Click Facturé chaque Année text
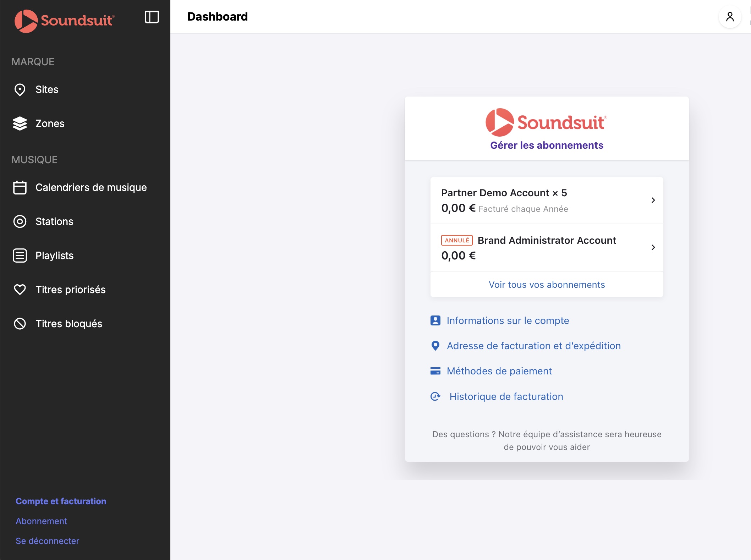This screenshot has width=751, height=560. tap(523, 209)
